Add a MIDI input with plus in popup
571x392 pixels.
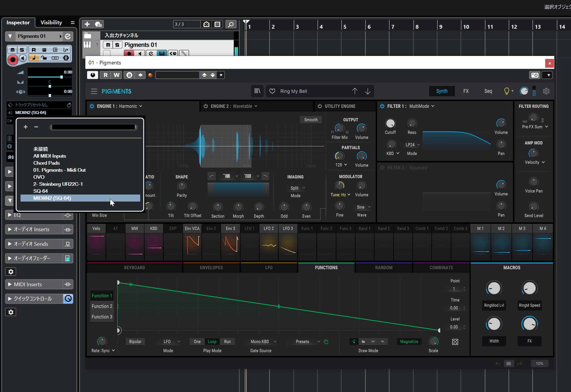26,127
